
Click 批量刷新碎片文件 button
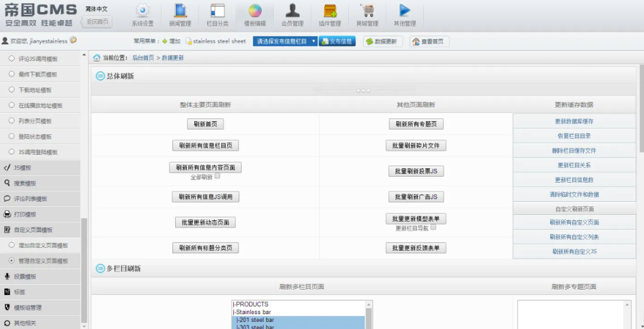click(x=416, y=146)
